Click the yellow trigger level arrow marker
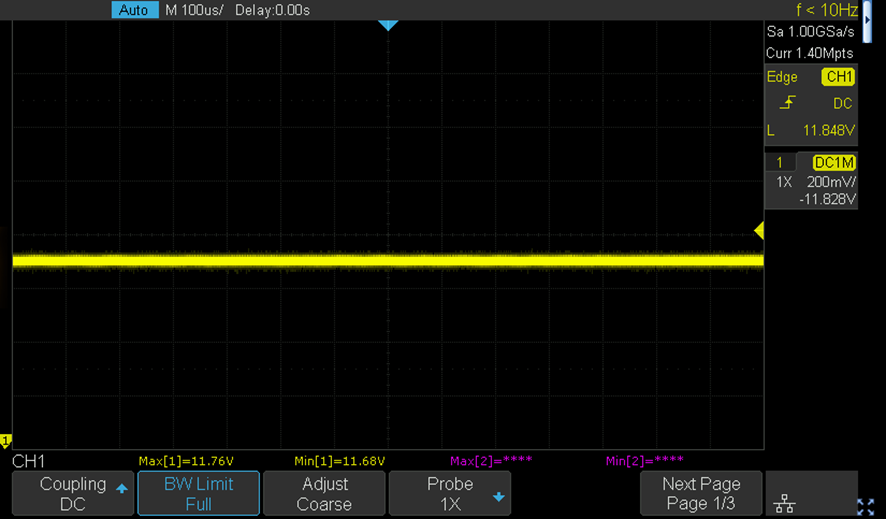 click(x=759, y=230)
